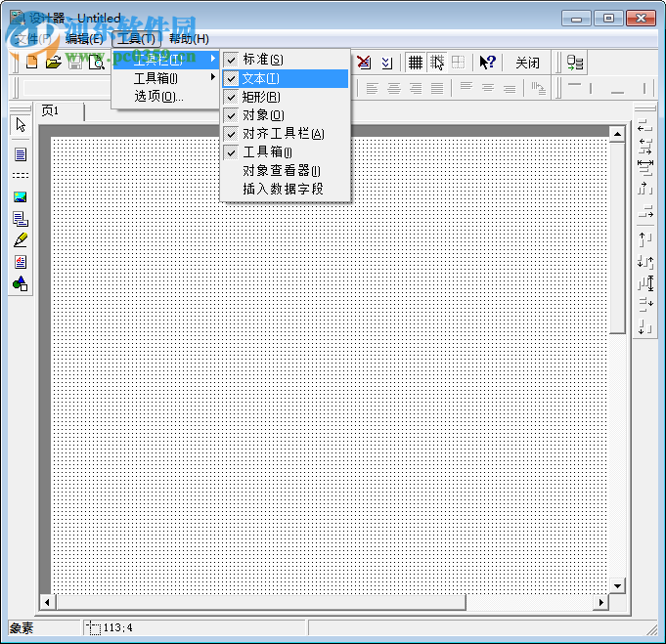Open the 编辑(E) menu

84,39
